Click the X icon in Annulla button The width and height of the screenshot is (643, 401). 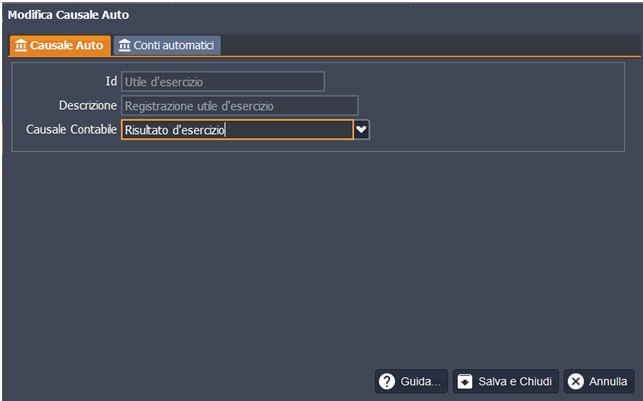point(575,382)
